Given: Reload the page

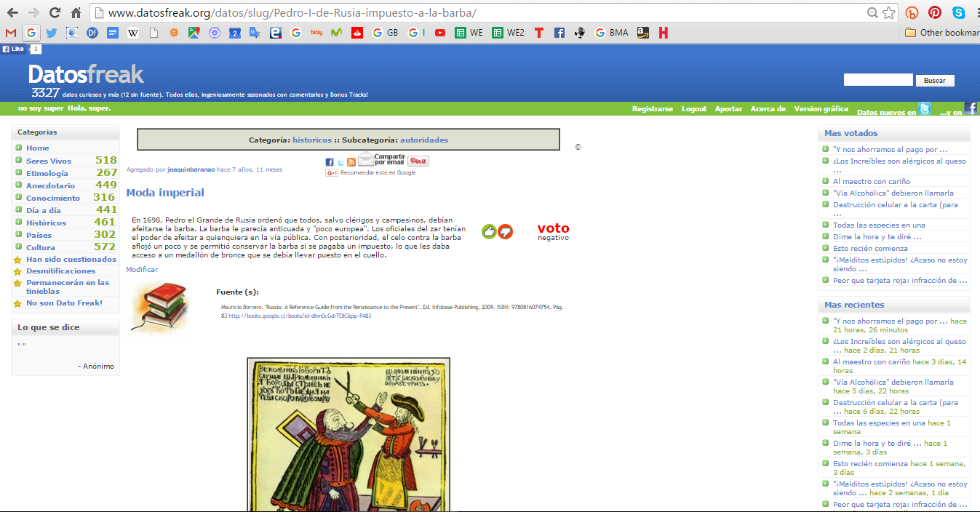Looking at the screenshot, I should (55, 13).
